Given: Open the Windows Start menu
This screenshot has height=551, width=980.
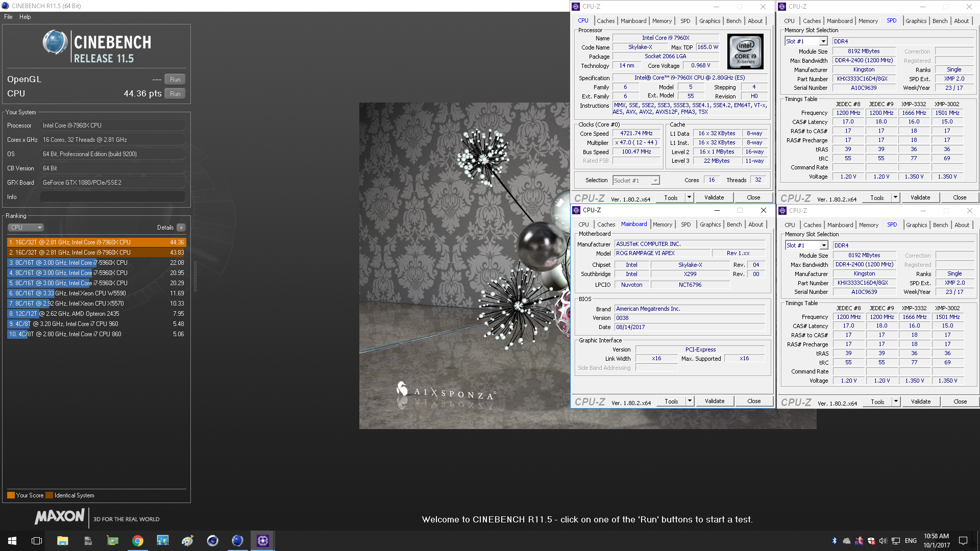Looking at the screenshot, I should coord(12,541).
